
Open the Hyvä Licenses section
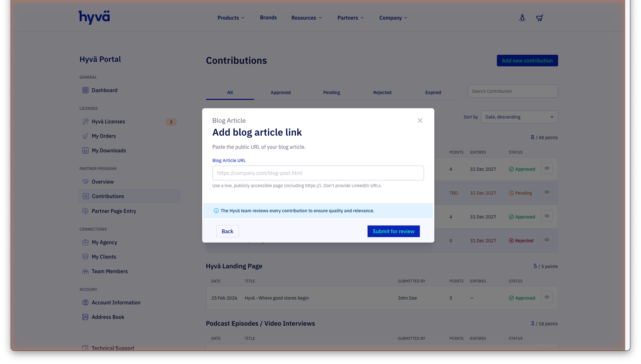108,121
